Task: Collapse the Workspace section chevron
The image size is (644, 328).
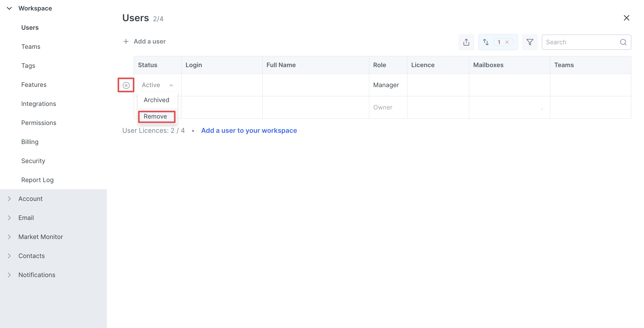Action: [x=9, y=8]
